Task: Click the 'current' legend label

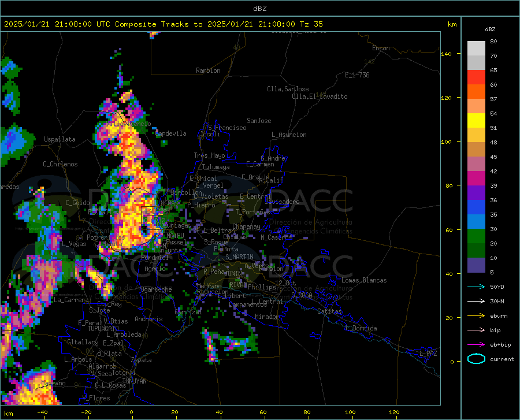Action: coord(502,359)
